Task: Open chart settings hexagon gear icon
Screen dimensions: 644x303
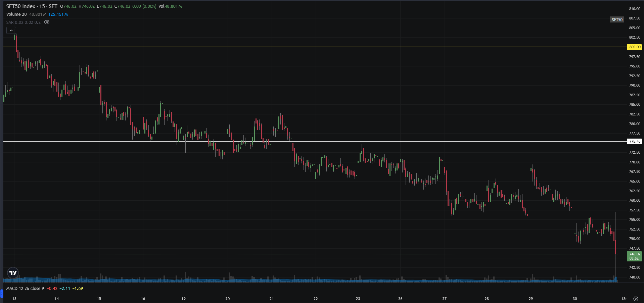Action: pos(636,299)
